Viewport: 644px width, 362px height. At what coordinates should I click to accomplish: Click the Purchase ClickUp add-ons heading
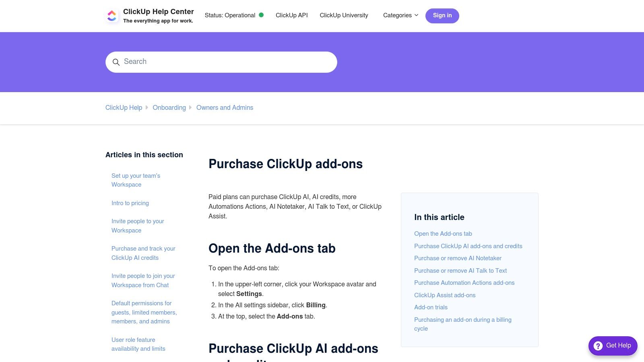pyautogui.click(x=286, y=164)
